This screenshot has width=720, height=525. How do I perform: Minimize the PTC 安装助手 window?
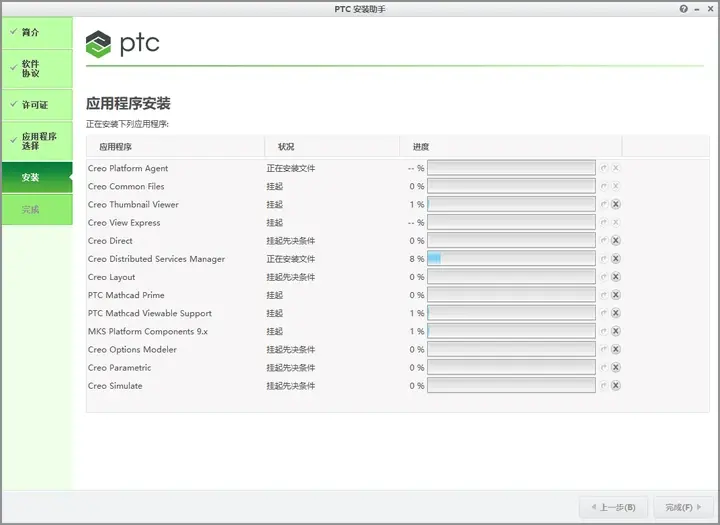tap(697, 9)
